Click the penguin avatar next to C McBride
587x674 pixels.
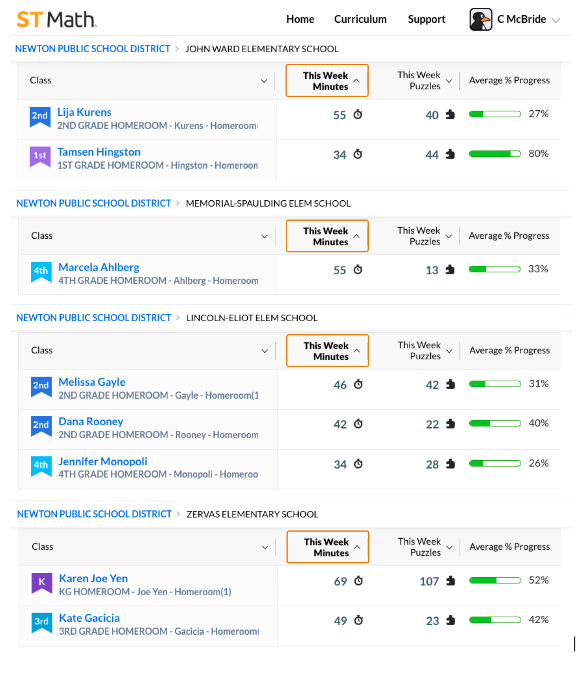point(480,20)
